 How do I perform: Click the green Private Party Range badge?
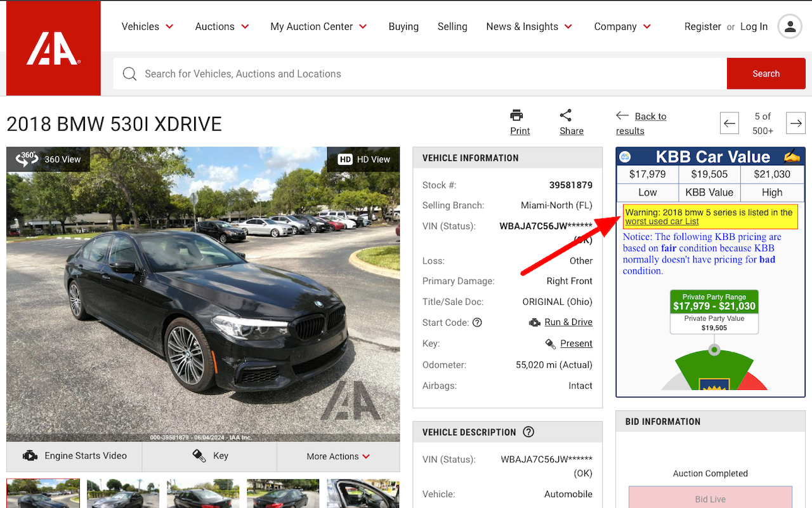(714, 302)
